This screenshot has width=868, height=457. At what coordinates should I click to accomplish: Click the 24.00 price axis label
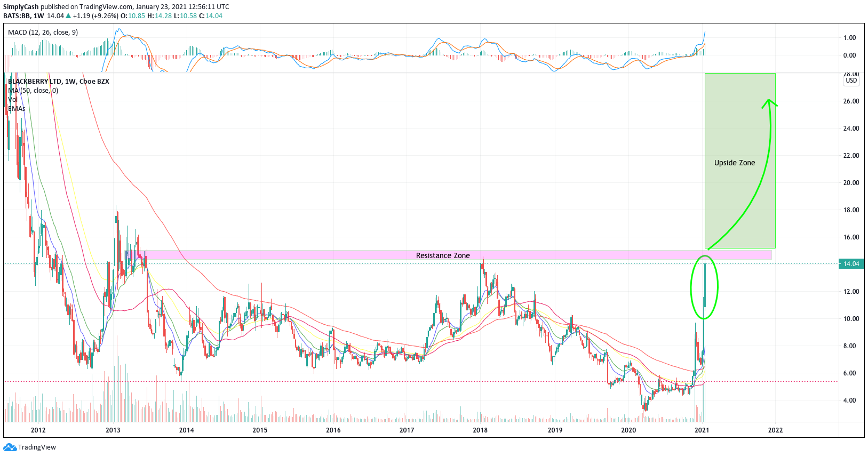[851, 129]
